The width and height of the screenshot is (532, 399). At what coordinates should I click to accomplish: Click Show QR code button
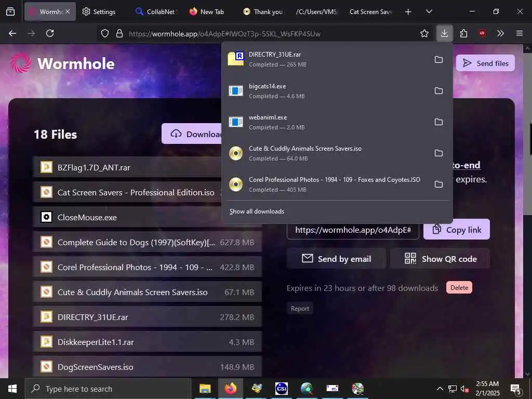click(440, 259)
